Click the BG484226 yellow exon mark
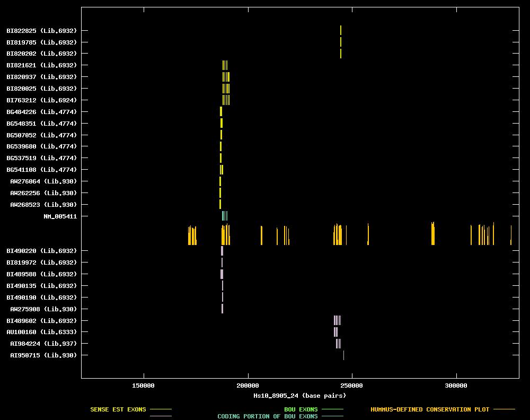This screenshot has height=420, width=530. tap(221, 111)
